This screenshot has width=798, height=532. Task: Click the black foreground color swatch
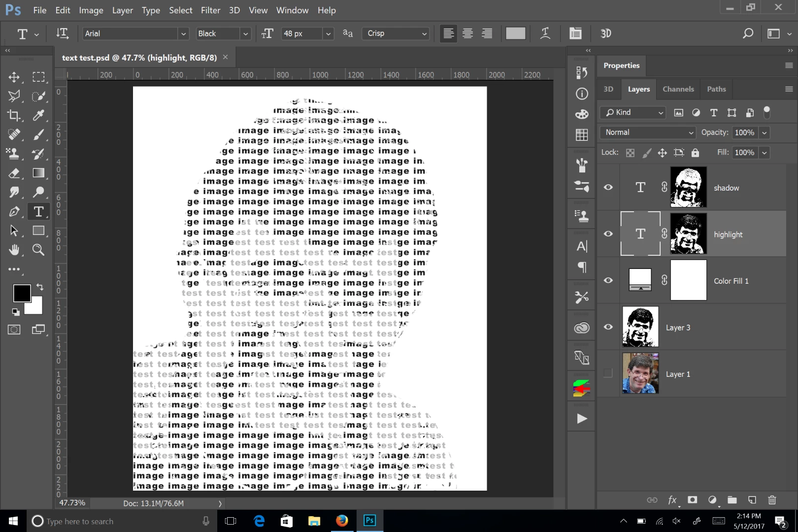[22, 293]
